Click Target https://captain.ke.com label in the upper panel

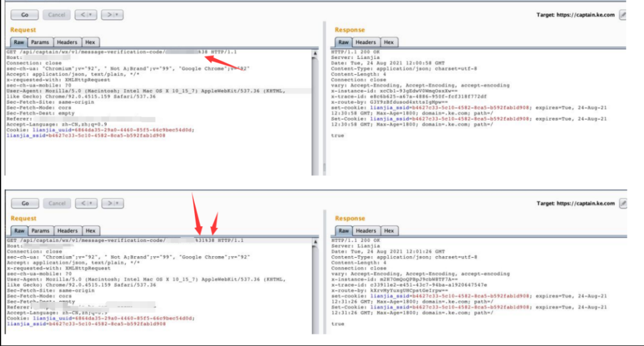575,15
